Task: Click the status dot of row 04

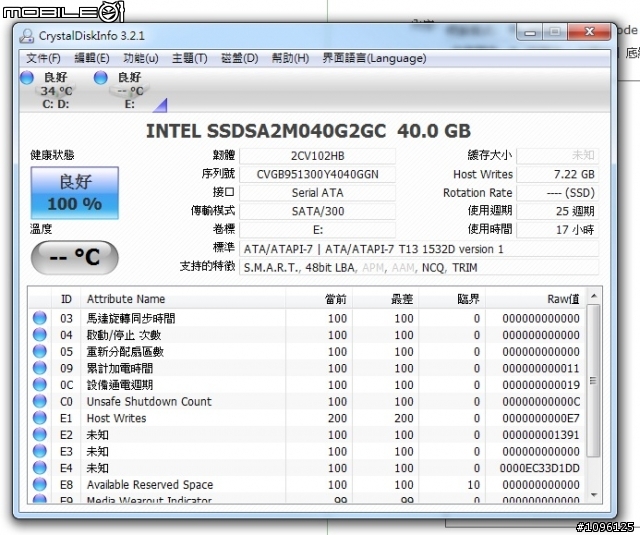Action: [x=40, y=335]
